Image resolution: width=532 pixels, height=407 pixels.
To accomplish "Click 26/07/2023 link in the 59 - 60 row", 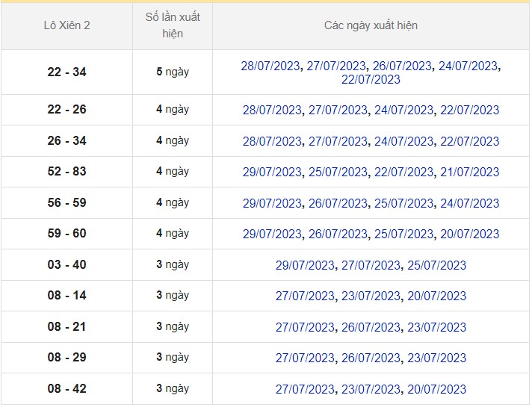I will pos(338,234).
